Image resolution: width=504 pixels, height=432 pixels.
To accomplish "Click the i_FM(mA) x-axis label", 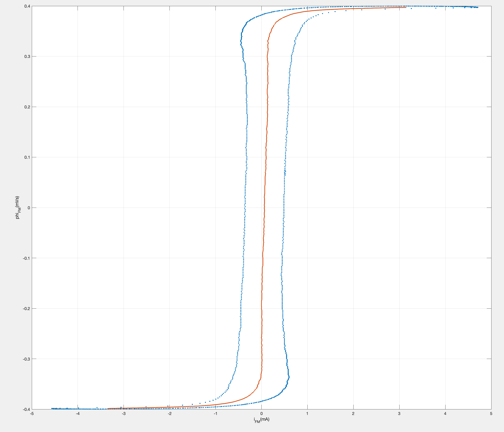I will coord(261,420).
